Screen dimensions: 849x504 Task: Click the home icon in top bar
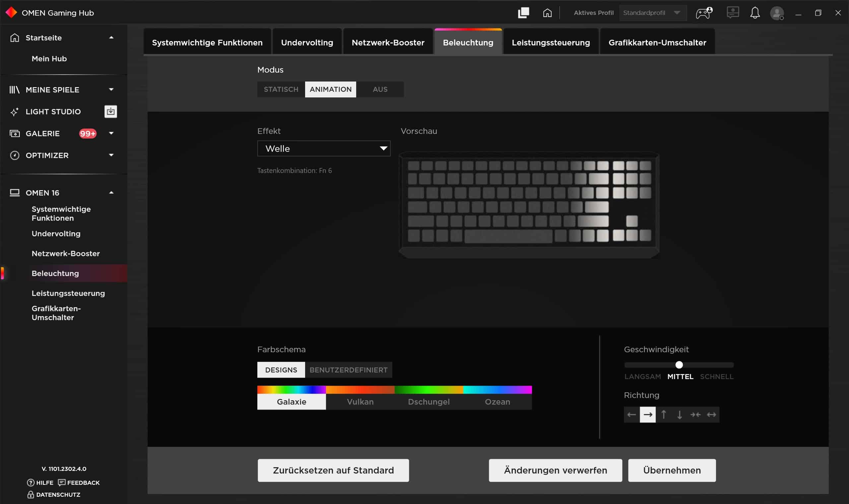click(547, 13)
